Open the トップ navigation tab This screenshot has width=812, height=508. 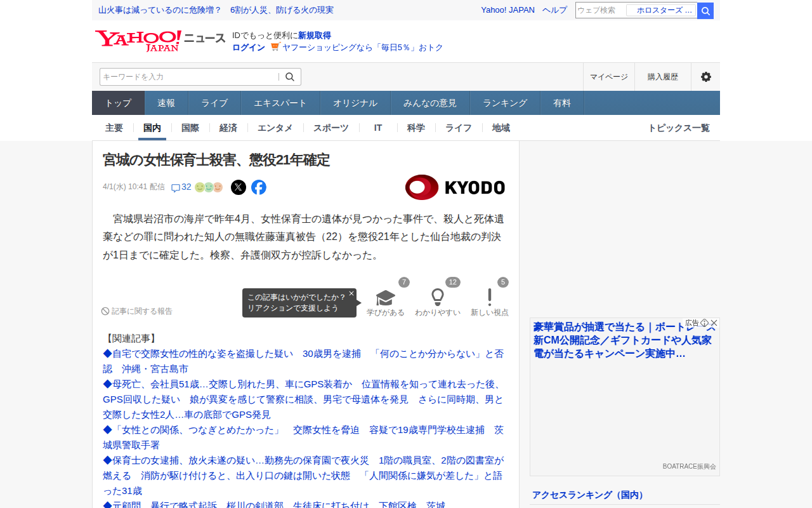[x=119, y=103]
